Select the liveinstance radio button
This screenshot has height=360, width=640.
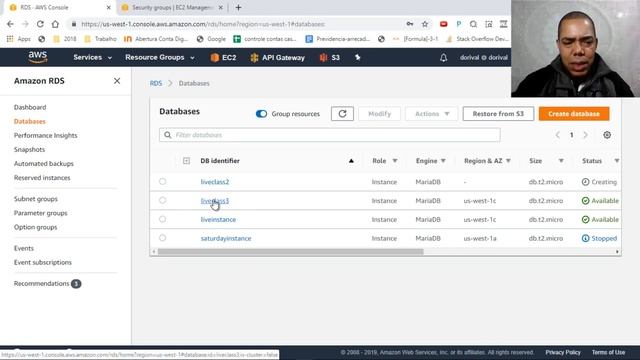click(x=162, y=219)
